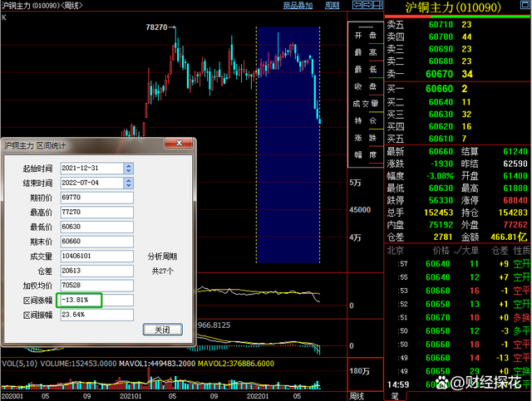This screenshot has height=401, width=532.
Task: Click the 金额 value 466.81亿
Action: click(510, 237)
